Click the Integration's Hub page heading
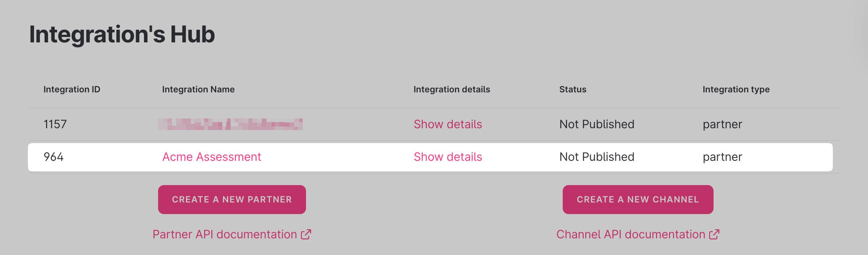Viewport: 868px width, 255px height. point(122,34)
